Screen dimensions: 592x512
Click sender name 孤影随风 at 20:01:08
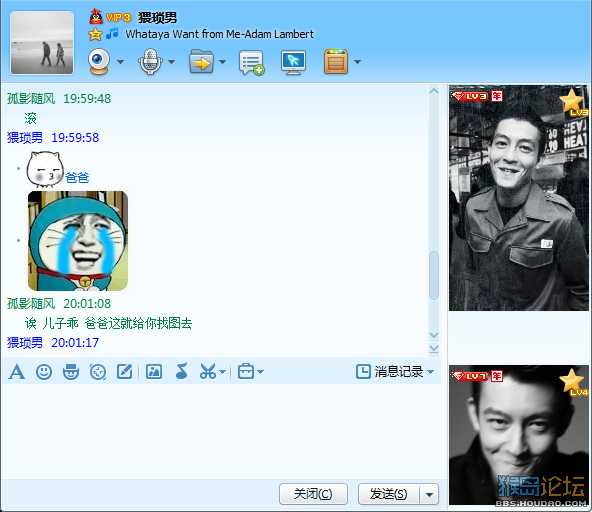pos(31,304)
